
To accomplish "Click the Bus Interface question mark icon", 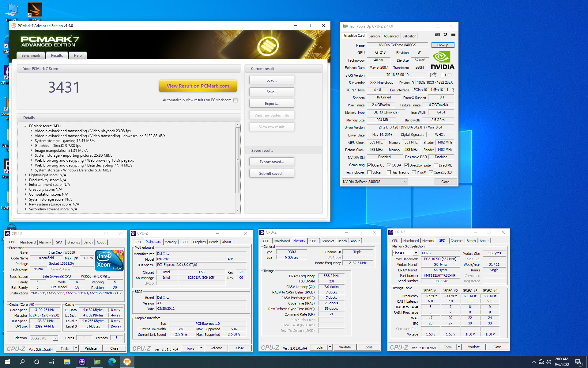I will point(453,90).
